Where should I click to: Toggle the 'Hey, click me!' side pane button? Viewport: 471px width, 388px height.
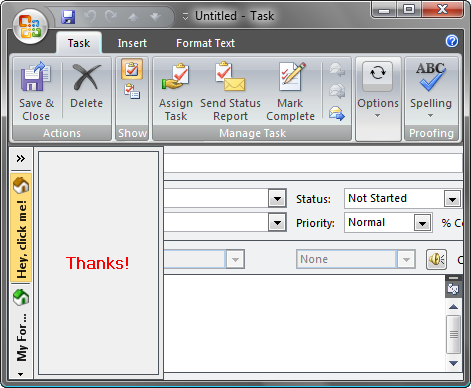[21, 228]
